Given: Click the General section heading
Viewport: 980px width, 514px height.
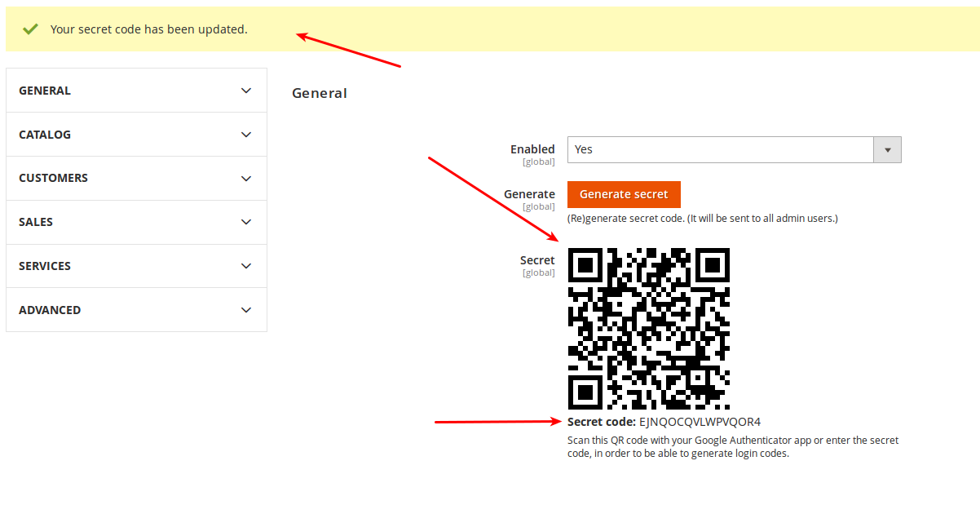Looking at the screenshot, I should (x=320, y=93).
